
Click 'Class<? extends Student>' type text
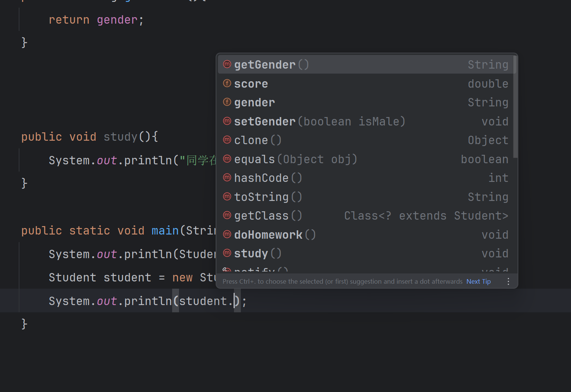click(x=426, y=215)
